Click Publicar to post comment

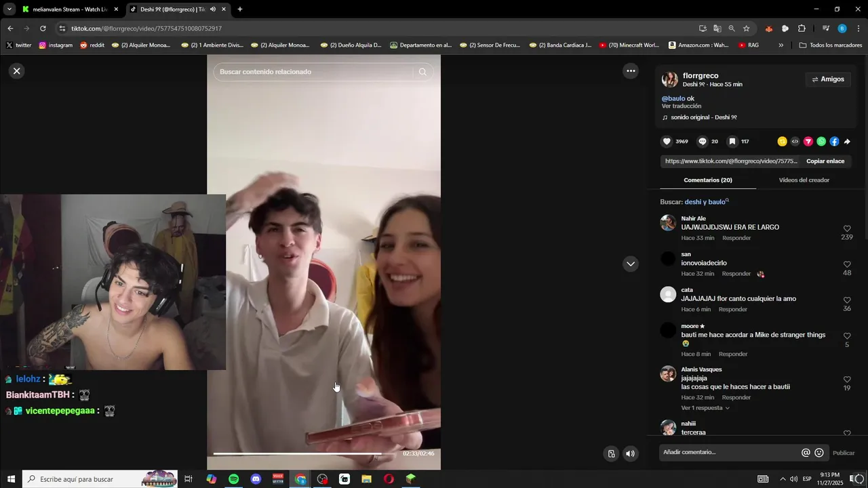844,453
